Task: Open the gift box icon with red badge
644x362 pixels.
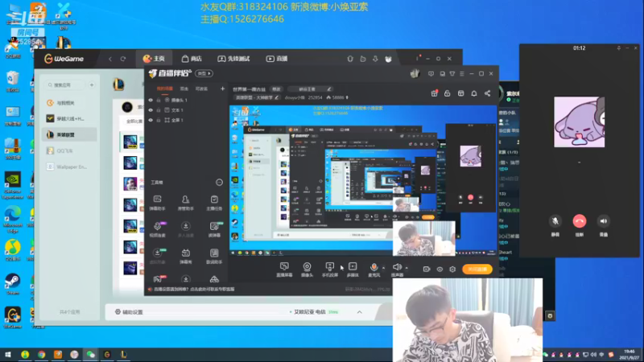Action: [434, 93]
